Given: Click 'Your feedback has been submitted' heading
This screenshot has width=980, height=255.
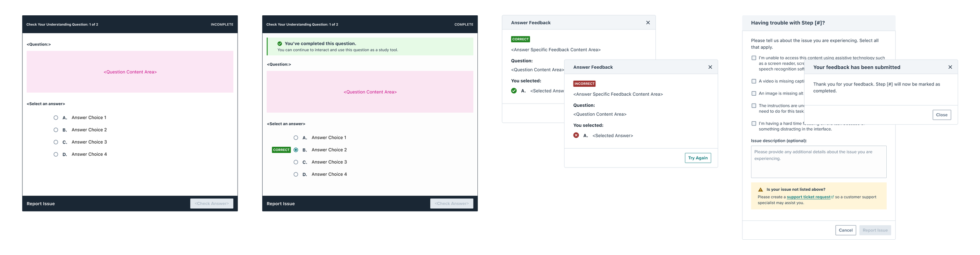Looking at the screenshot, I should coord(857,67).
